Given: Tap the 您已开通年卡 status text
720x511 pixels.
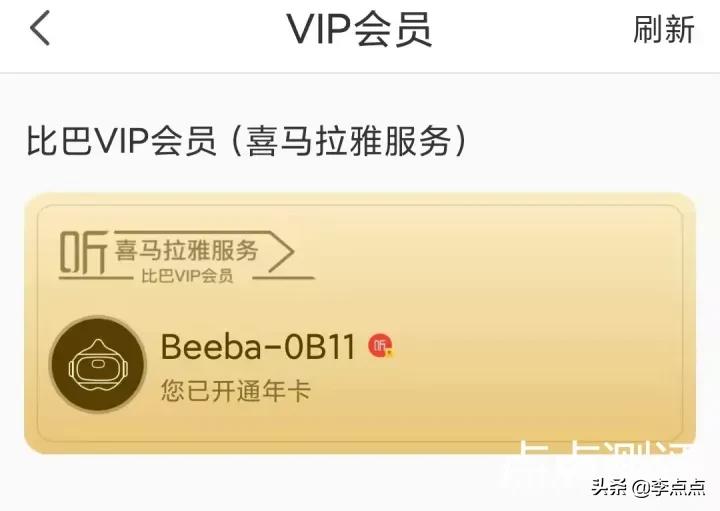Looking at the screenshot, I should click(236, 392).
